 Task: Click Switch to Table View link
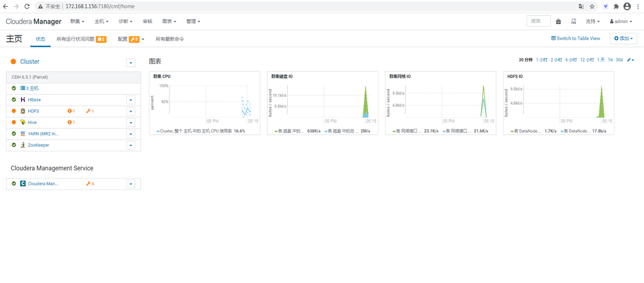(575, 39)
